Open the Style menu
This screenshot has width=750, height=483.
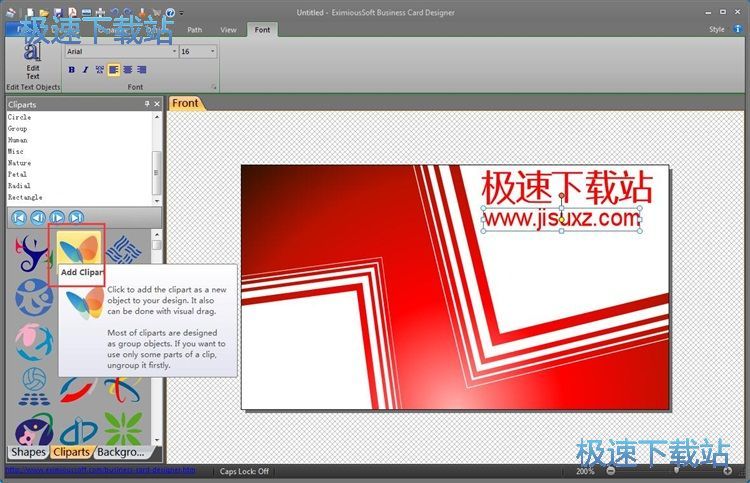tap(717, 29)
